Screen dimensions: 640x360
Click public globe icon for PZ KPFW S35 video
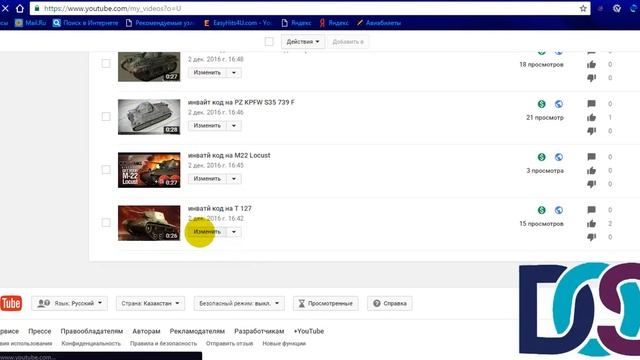559,104
